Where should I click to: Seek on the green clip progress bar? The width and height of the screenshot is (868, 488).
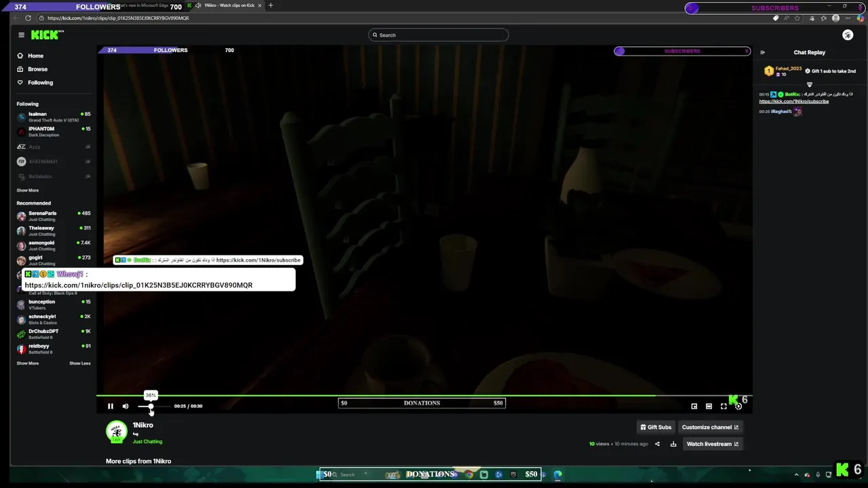(424, 395)
